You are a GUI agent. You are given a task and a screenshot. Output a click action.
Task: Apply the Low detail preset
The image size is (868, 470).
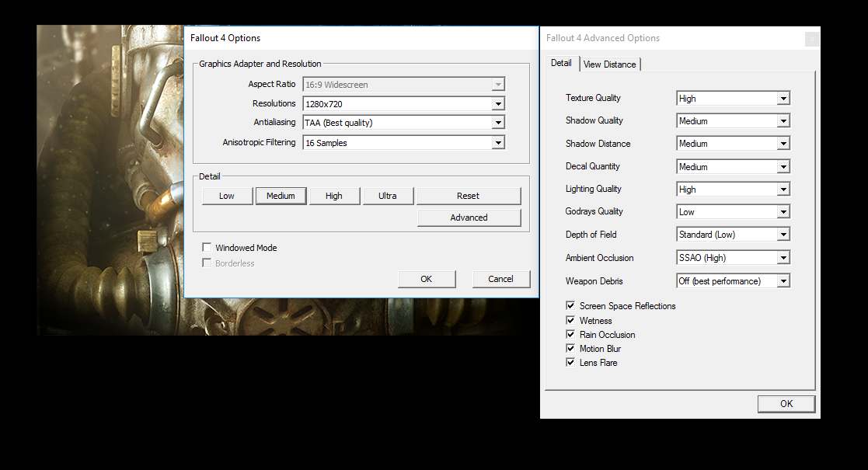pos(227,196)
